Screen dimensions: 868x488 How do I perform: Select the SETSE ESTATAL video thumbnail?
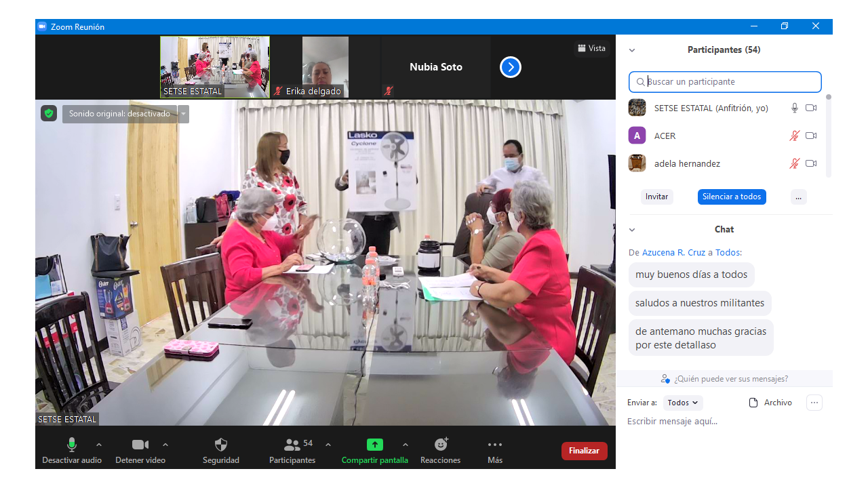(x=215, y=67)
